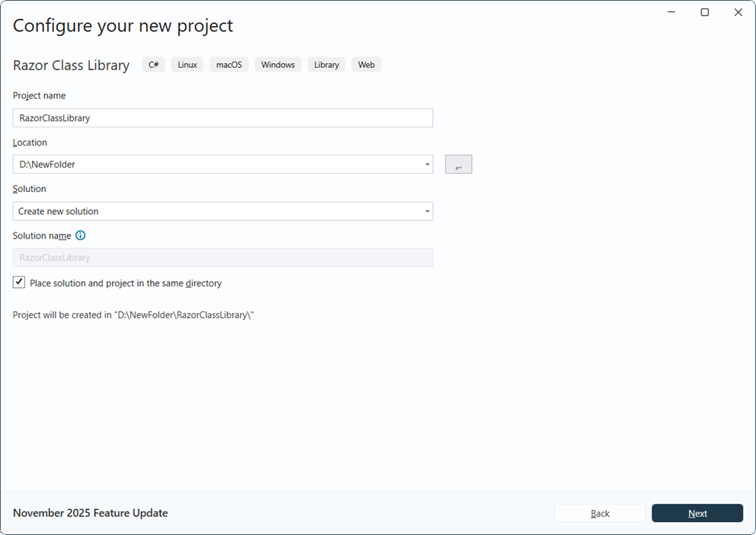Select the Razor Class Library heading
The width and height of the screenshot is (756, 535).
point(71,66)
